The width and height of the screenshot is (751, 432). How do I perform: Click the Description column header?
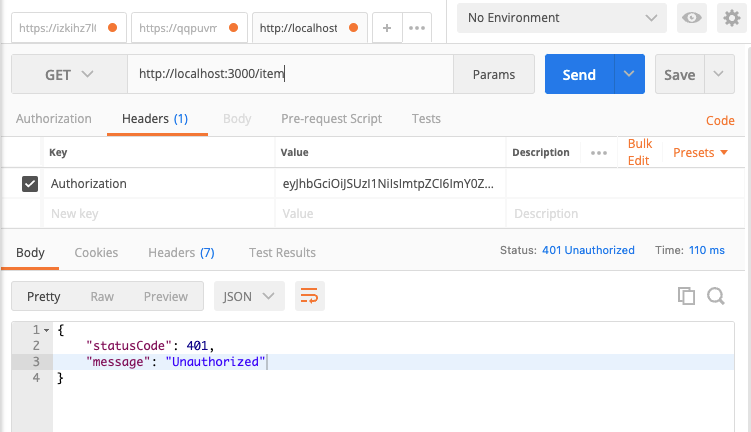pyautogui.click(x=541, y=152)
